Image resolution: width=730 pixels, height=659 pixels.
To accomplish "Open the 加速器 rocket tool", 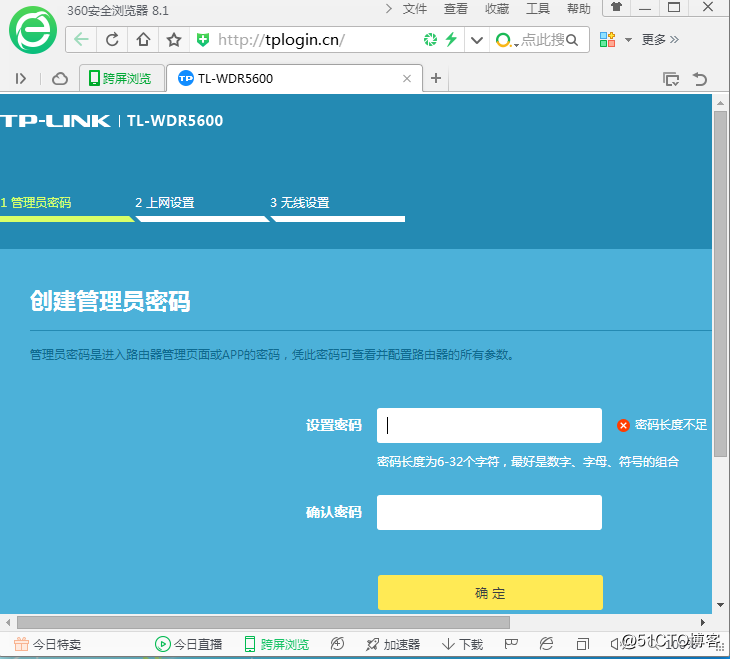I will pyautogui.click(x=393, y=645).
